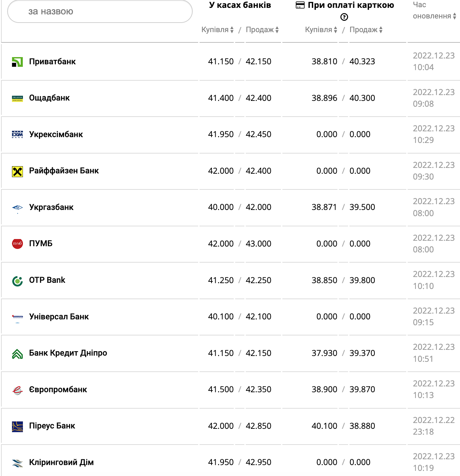Image resolution: width=460 pixels, height=476 pixels.
Task: Open the Приватбанк bank link
Action: coord(52,62)
